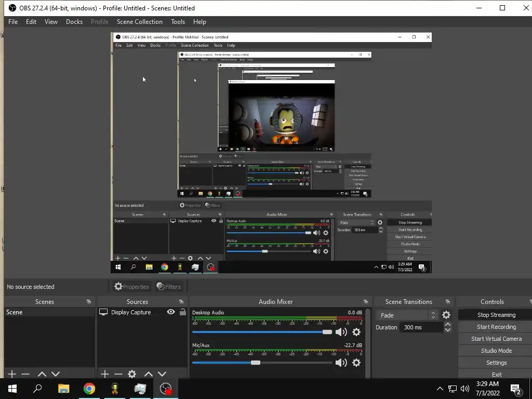Open source properties gear in Sources panel

pyautogui.click(x=132, y=374)
